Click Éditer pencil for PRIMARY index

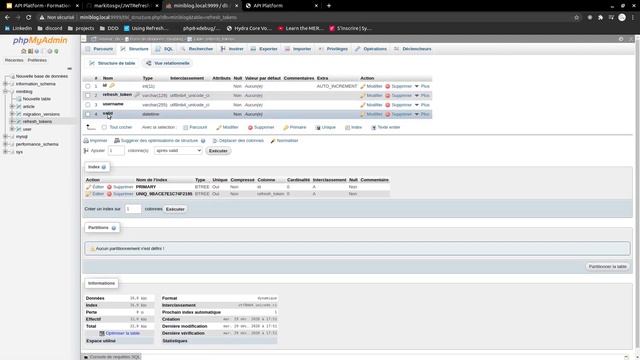[x=89, y=187]
